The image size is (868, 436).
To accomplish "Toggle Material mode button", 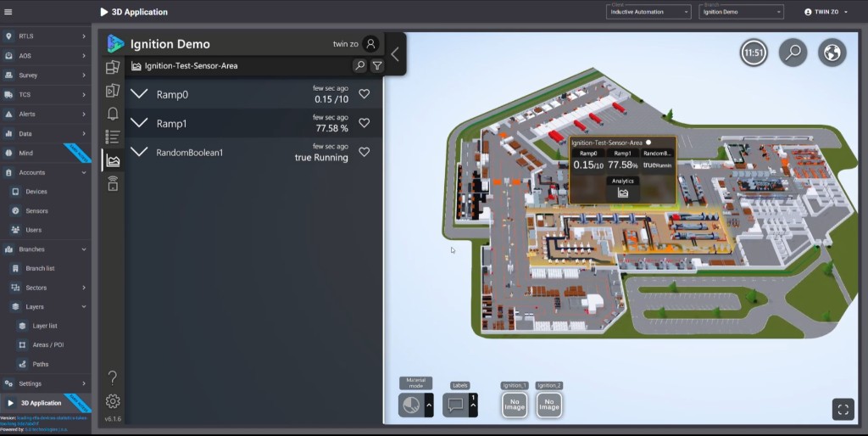I will 411,405.
